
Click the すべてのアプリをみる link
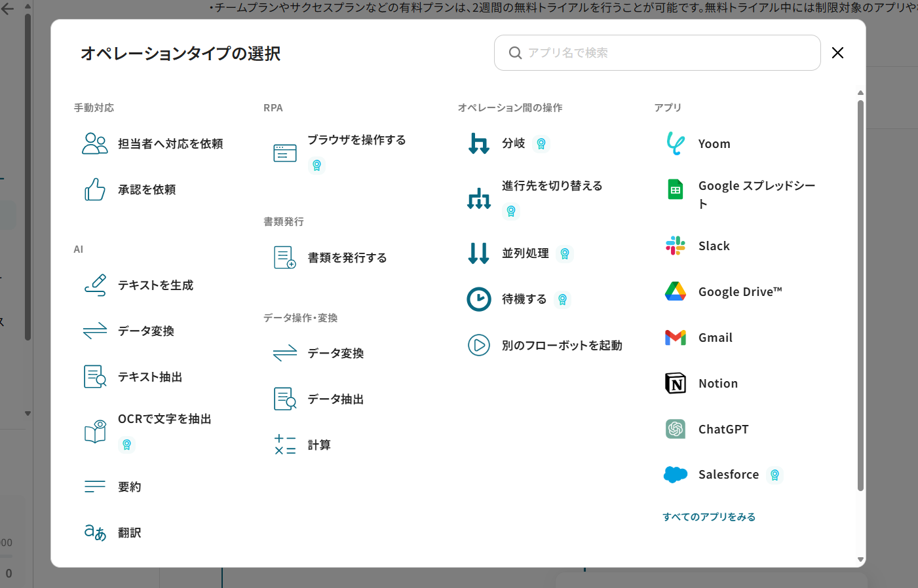tap(709, 517)
